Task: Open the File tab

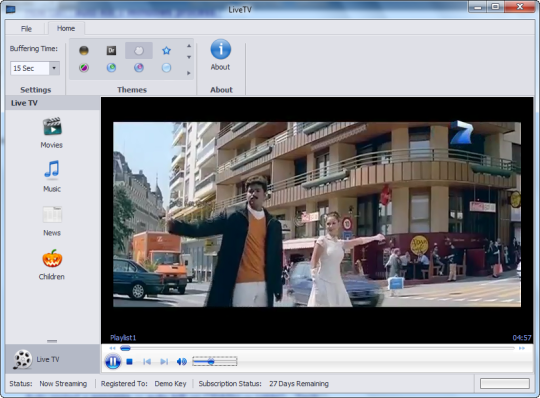Action: [x=26, y=29]
